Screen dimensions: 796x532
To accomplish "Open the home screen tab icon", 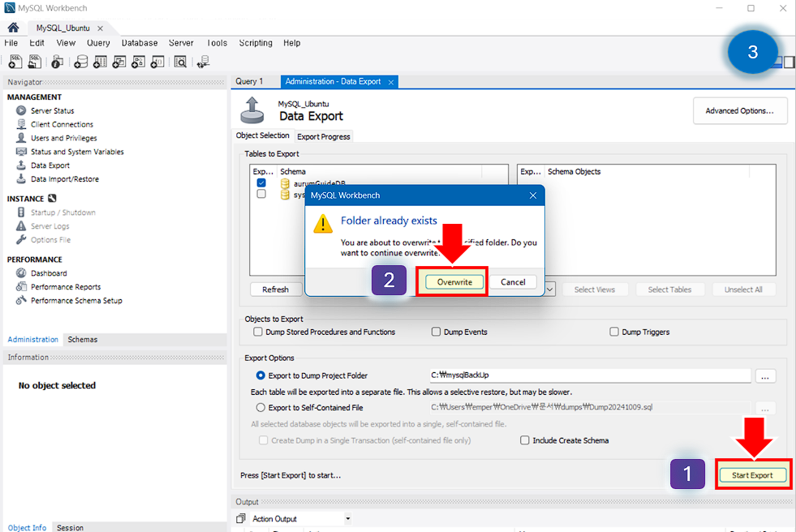I will 13,28.
